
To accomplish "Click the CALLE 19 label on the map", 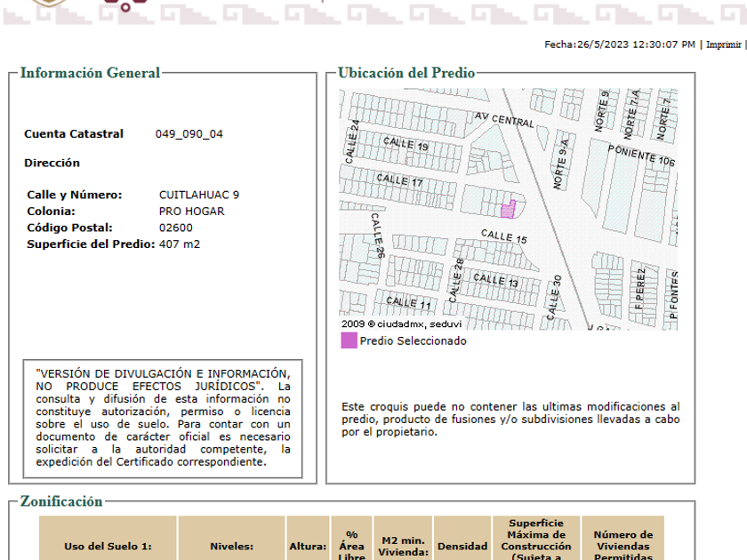I will coord(406,144).
